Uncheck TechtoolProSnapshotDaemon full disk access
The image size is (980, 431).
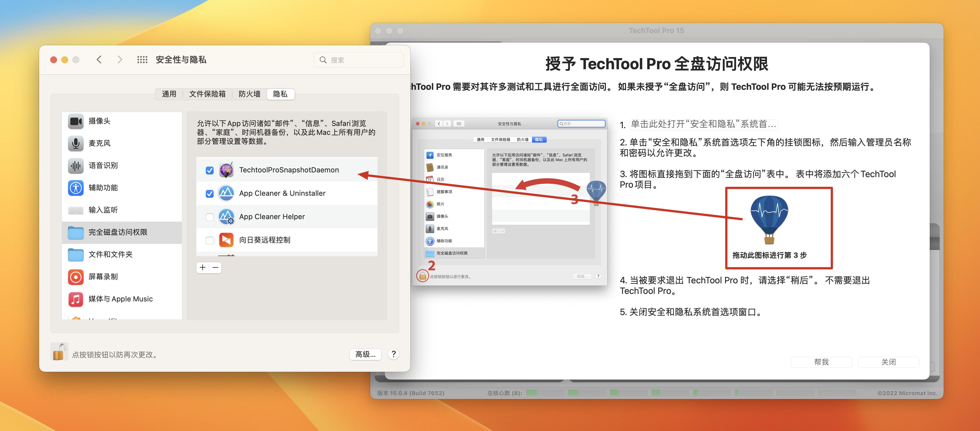pyautogui.click(x=210, y=170)
